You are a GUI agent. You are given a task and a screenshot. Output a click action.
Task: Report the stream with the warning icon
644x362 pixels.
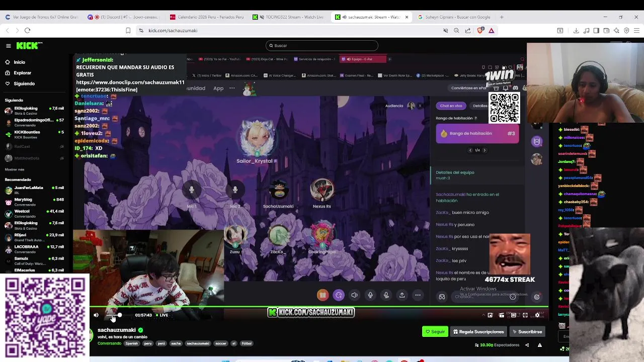click(539, 345)
